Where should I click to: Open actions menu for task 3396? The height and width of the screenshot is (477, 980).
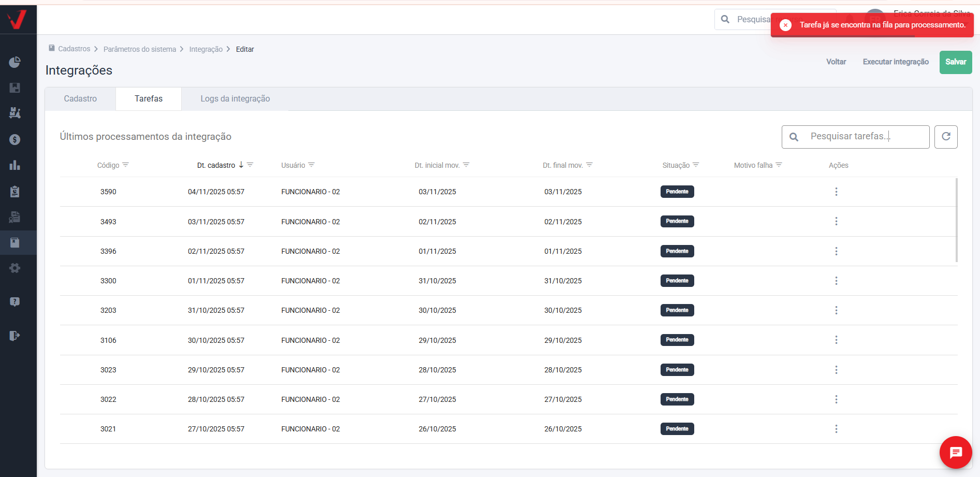click(x=836, y=251)
